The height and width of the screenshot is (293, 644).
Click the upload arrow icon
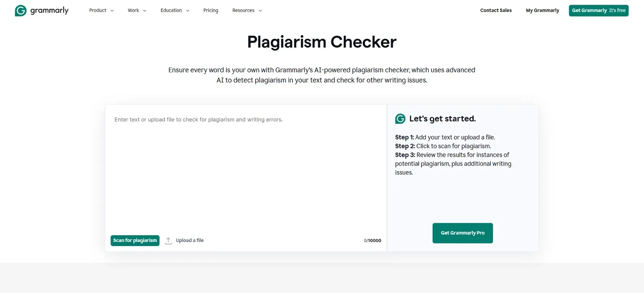tap(168, 241)
